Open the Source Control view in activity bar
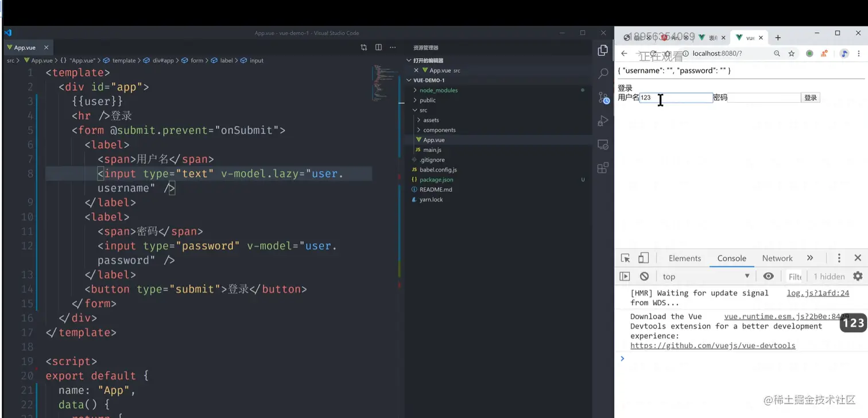Screen dimensions: 868x418 click(603, 97)
